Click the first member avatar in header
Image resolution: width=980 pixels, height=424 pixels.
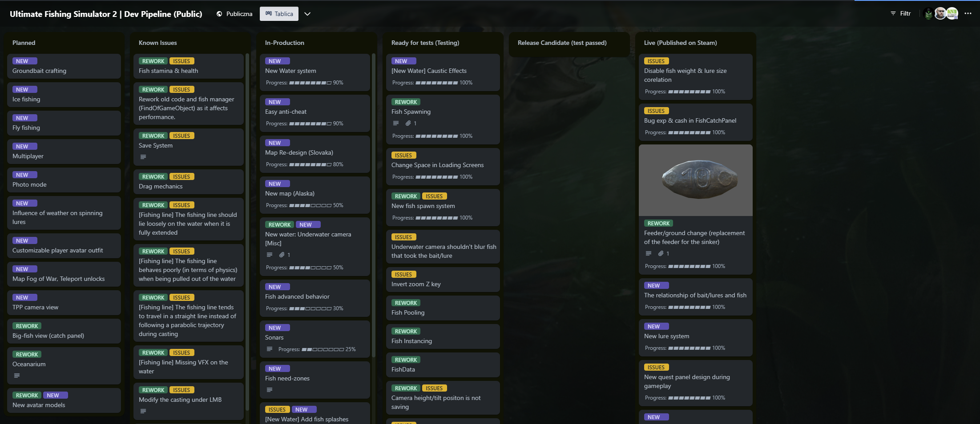928,14
